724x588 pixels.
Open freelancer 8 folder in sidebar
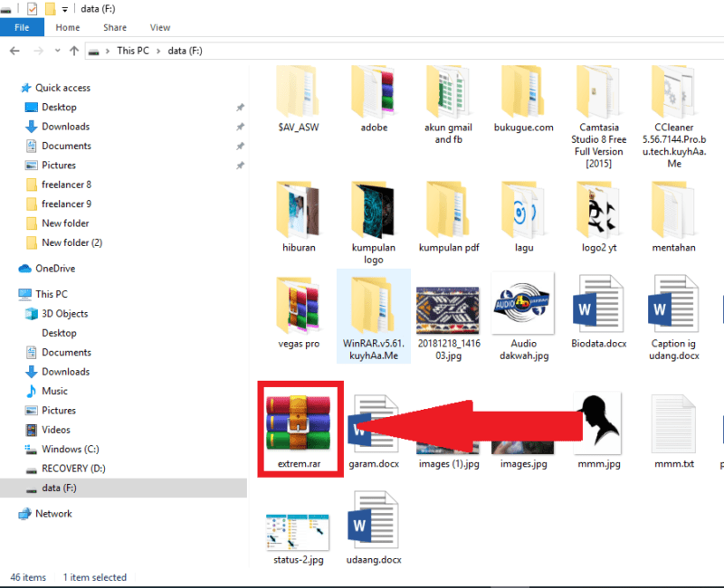(x=66, y=185)
